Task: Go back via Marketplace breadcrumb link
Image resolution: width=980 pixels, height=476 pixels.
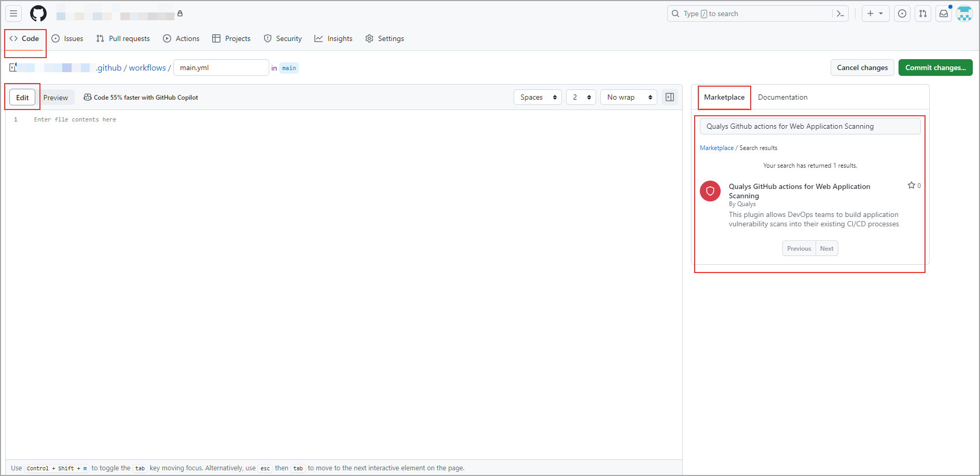Action: pyautogui.click(x=716, y=148)
